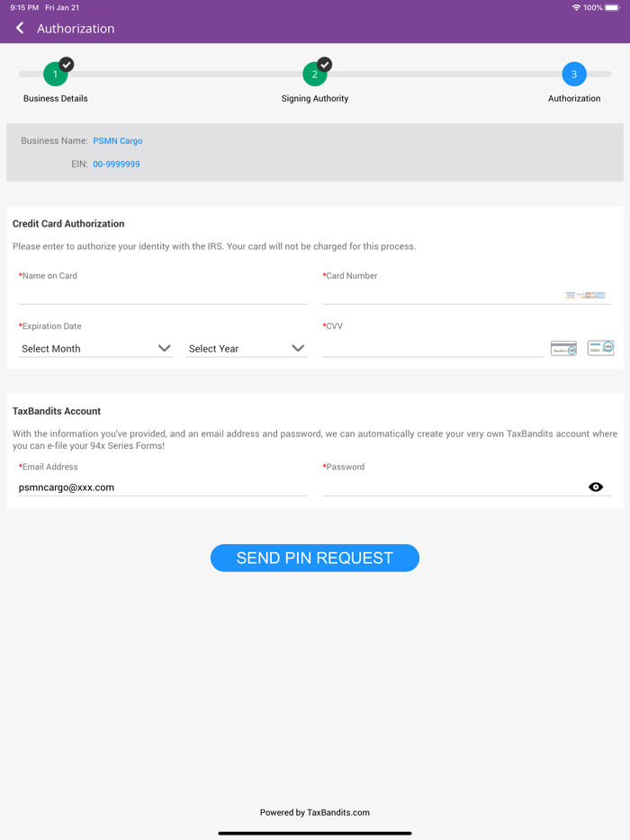Open the PSMN Cargo business name link
This screenshot has width=630, height=840.
pyautogui.click(x=117, y=140)
